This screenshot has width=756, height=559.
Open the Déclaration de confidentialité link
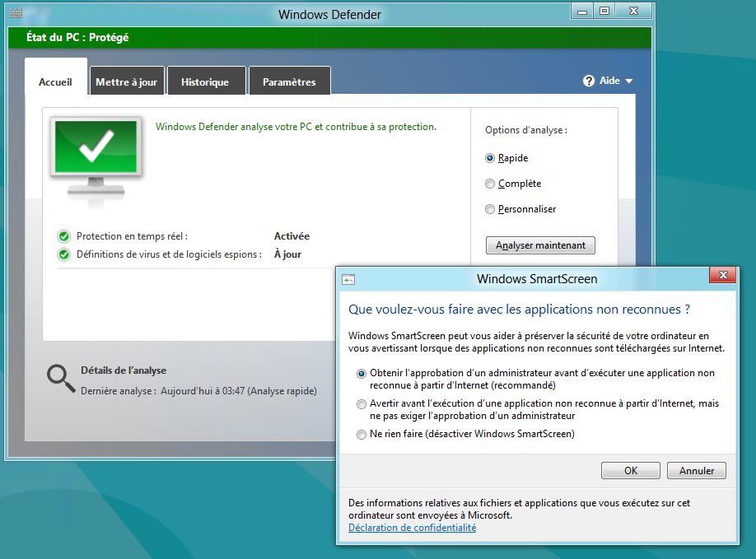413,528
